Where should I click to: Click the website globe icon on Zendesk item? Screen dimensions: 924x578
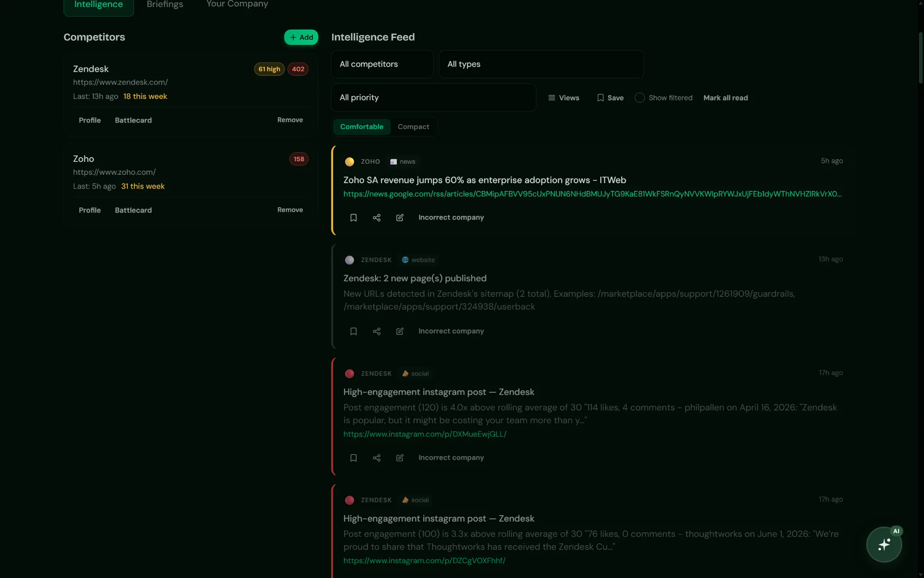click(405, 260)
